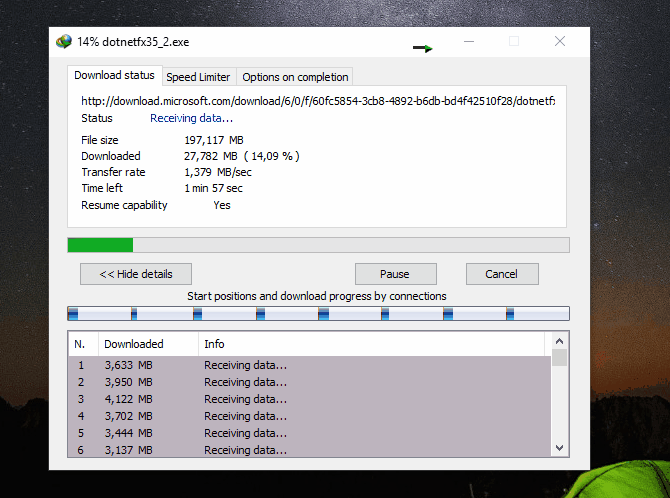Viewport: 670px width, 498px height.
Task: Click the connections progress segment bar
Action: tap(318, 313)
